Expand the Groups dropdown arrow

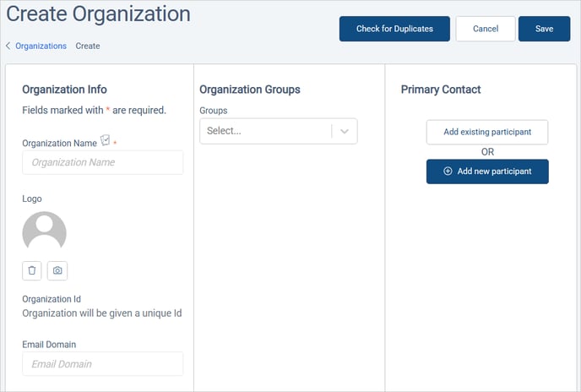345,131
